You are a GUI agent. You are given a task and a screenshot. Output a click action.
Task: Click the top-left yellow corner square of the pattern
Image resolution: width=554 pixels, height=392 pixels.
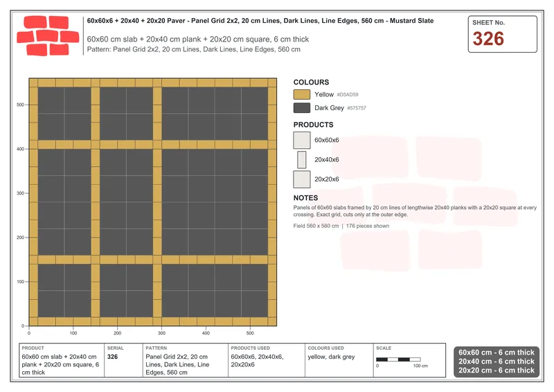33,82
